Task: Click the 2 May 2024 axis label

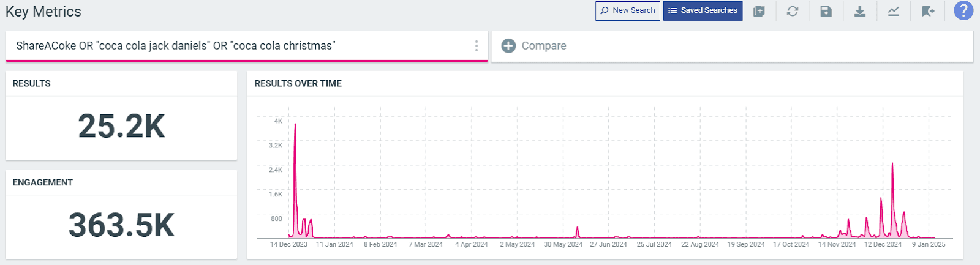Action: click(x=518, y=245)
